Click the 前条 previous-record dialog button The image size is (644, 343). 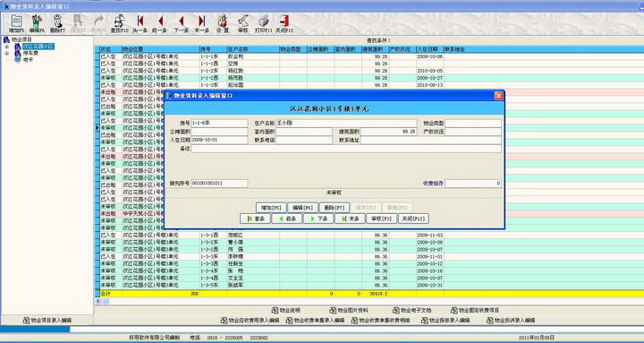(x=287, y=219)
